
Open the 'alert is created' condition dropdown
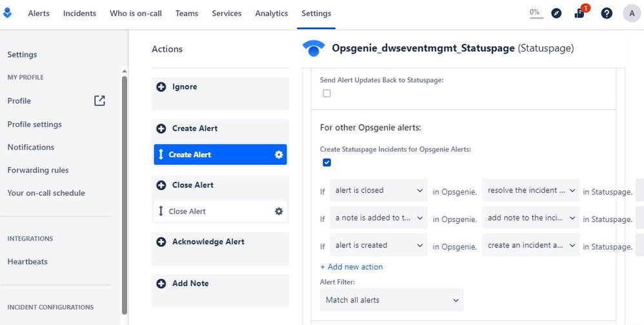pyautogui.click(x=378, y=246)
